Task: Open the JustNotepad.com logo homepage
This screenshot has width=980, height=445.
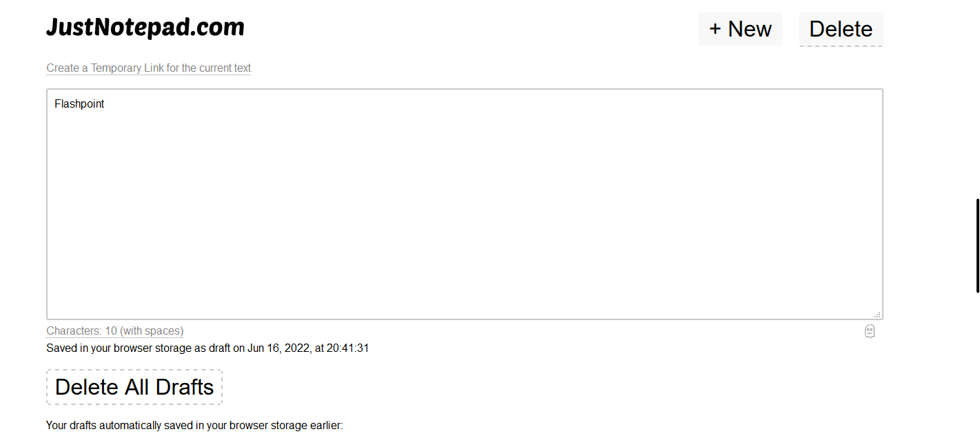Action: [x=145, y=28]
